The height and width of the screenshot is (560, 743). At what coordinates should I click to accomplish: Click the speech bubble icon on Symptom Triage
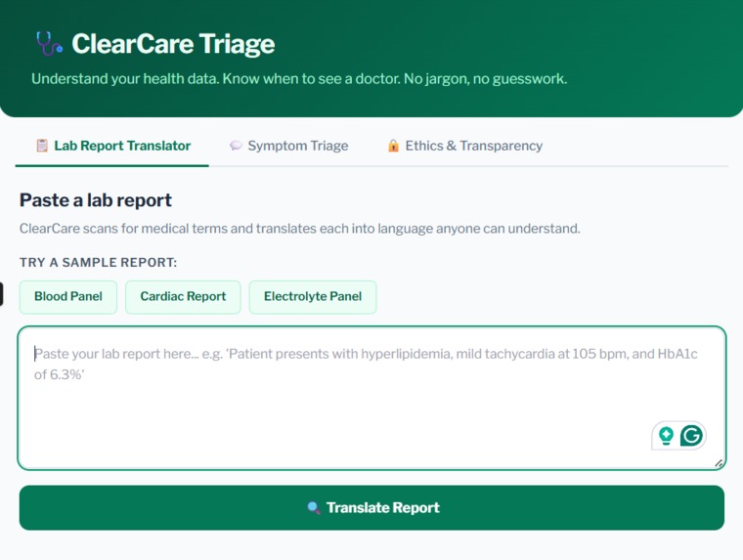pos(236,146)
